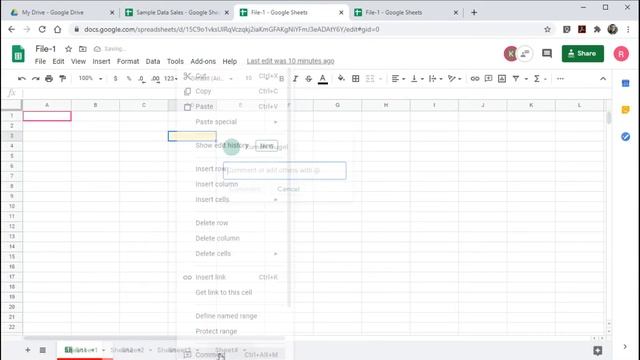Open the borders tool
640x360 pixels.
pos(356,78)
